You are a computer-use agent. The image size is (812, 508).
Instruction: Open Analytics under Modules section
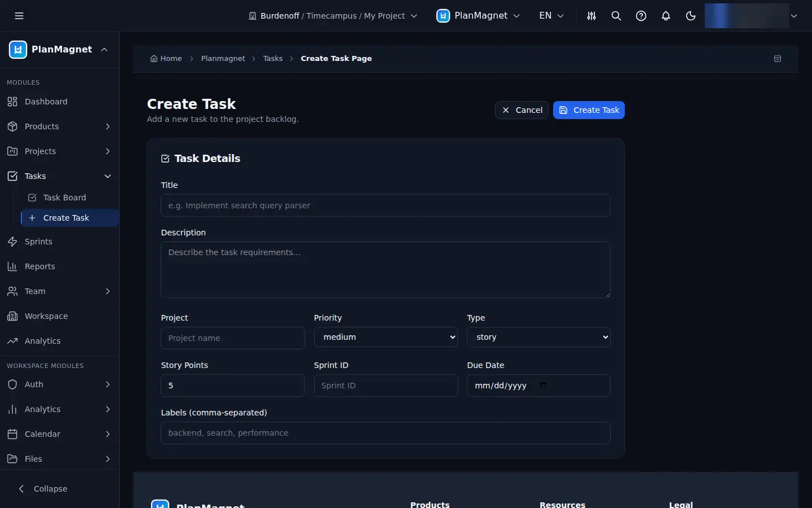coord(59,341)
